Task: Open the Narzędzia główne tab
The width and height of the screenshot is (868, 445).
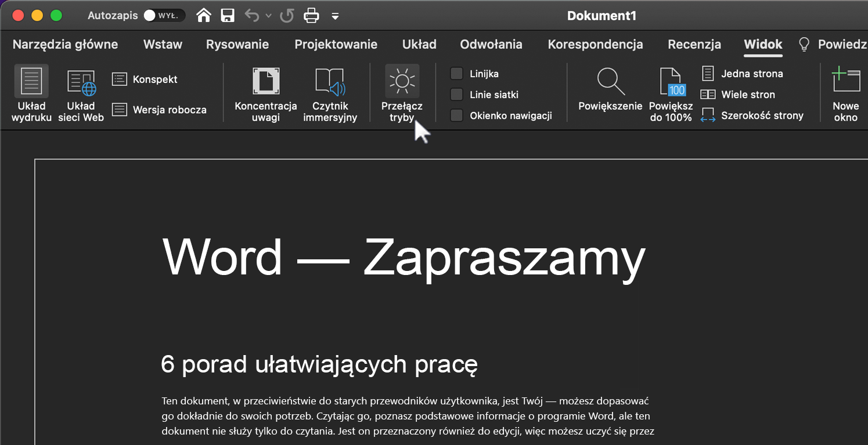Action: pyautogui.click(x=65, y=45)
